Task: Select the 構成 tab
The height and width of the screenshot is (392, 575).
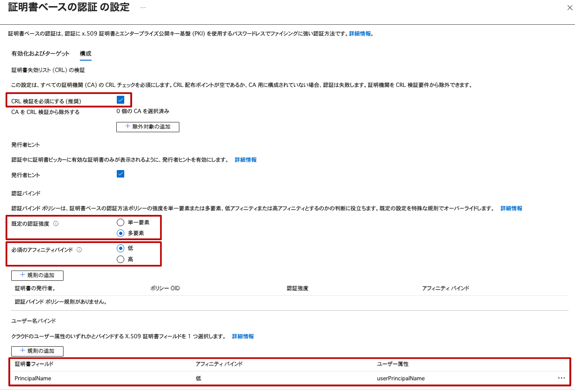Action: click(85, 53)
